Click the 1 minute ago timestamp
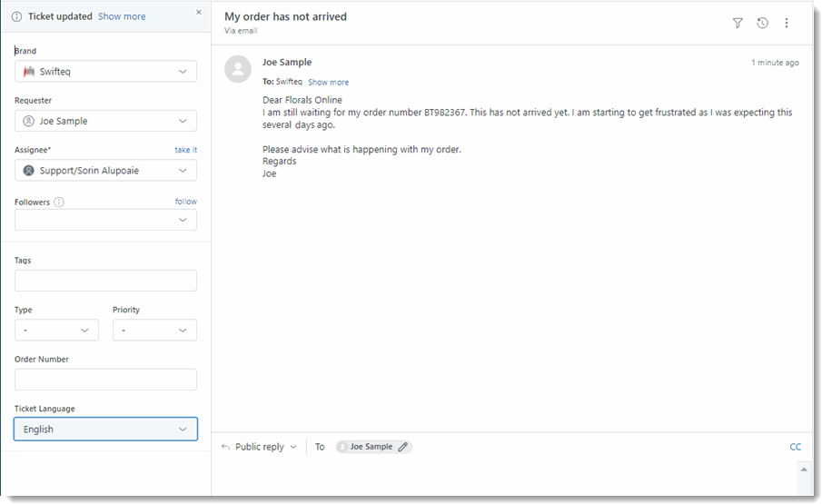Screen dimensions: 822x504 tap(775, 63)
